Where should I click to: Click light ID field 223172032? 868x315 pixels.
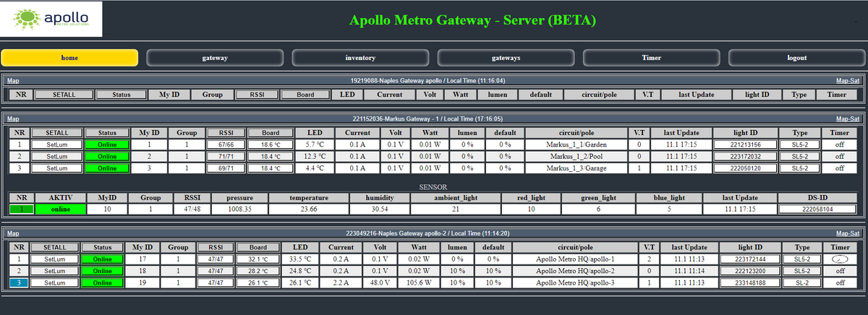point(746,156)
